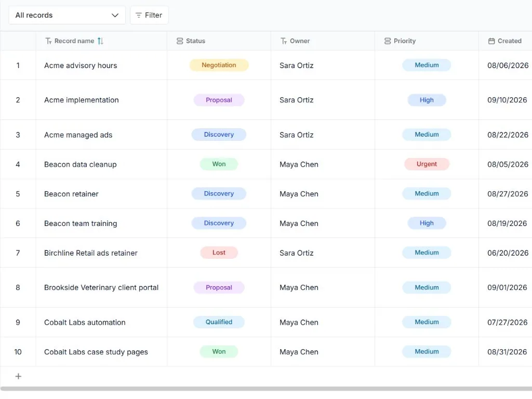Image resolution: width=532 pixels, height=399 pixels.
Task: Select the Record name column header
Action: pos(101,41)
